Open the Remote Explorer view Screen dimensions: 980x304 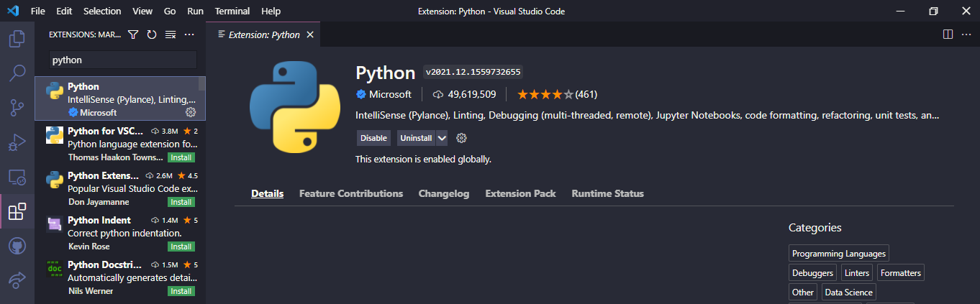[x=17, y=177]
